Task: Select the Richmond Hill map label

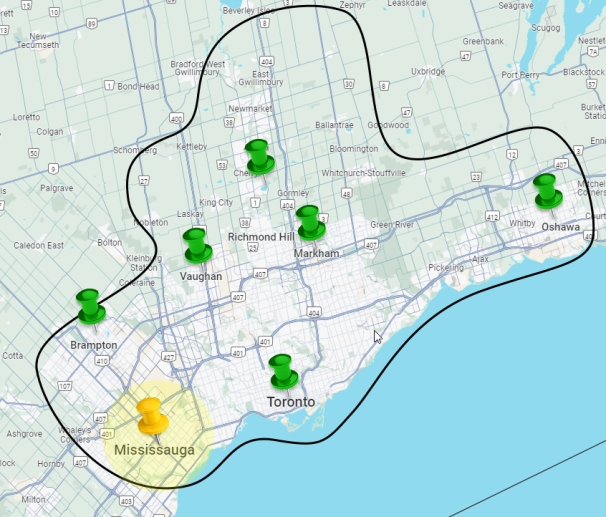Action: point(261,237)
